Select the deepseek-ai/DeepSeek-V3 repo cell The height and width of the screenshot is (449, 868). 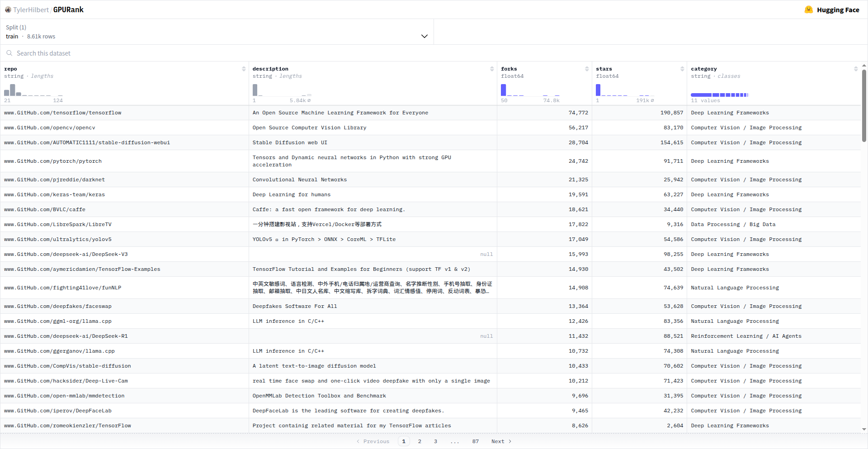(124, 254)
